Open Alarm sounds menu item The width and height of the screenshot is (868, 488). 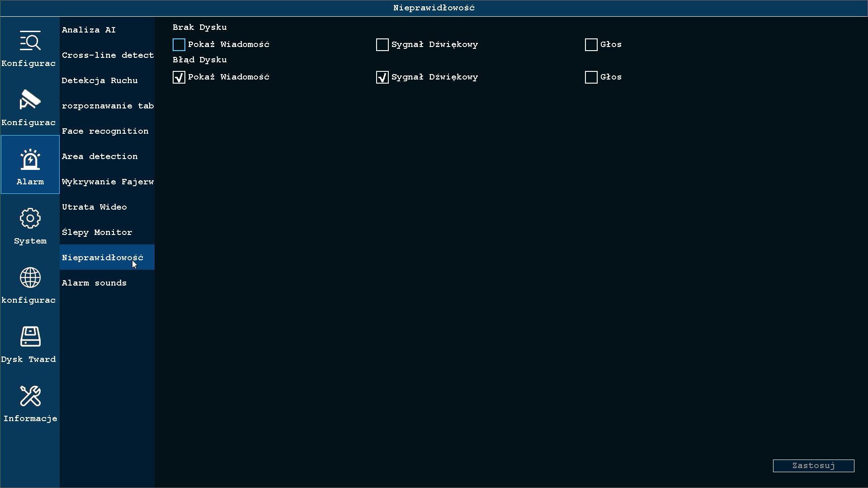pyautogui.click(x=107, y=283)
